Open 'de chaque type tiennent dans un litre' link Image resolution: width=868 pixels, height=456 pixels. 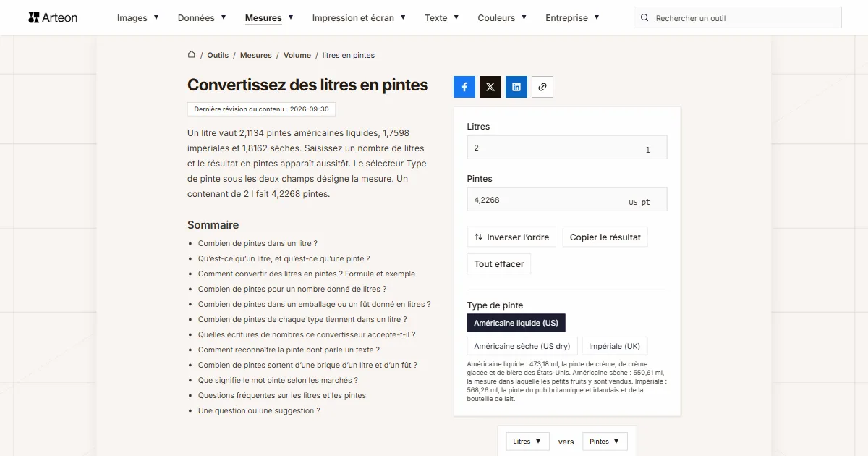coord(302,319)
